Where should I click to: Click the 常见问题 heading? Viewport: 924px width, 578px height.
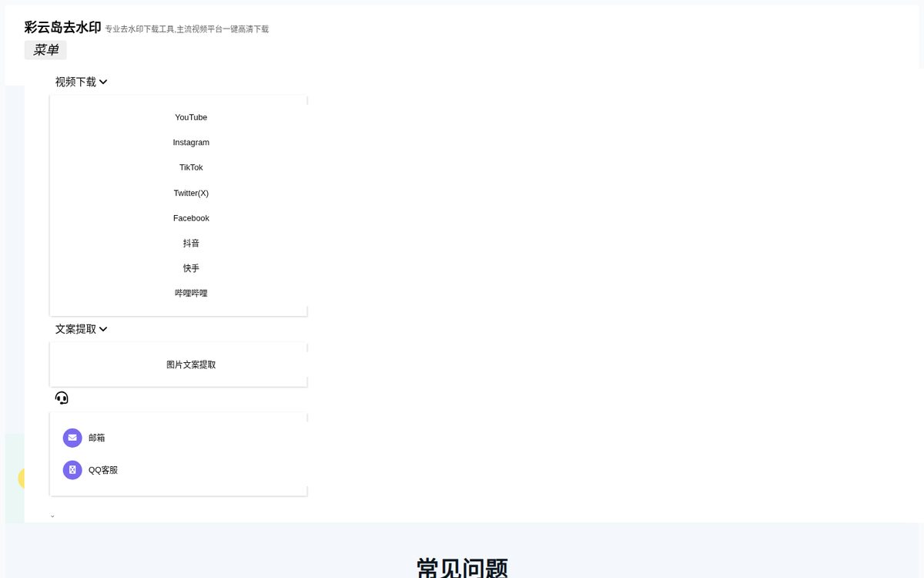(x=462, y=568)
